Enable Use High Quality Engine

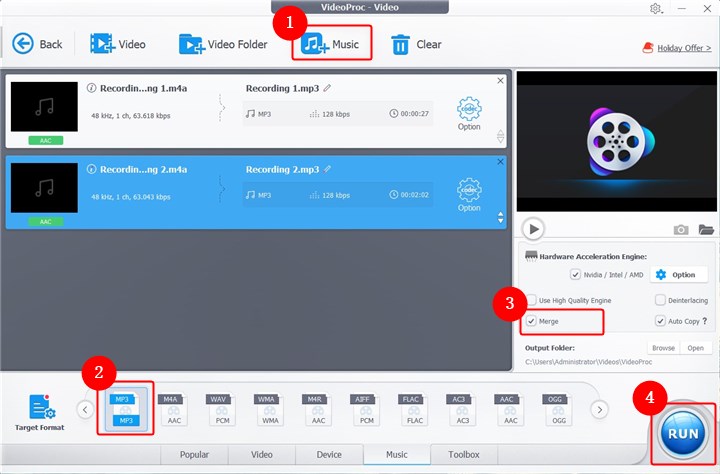(531, 300)
